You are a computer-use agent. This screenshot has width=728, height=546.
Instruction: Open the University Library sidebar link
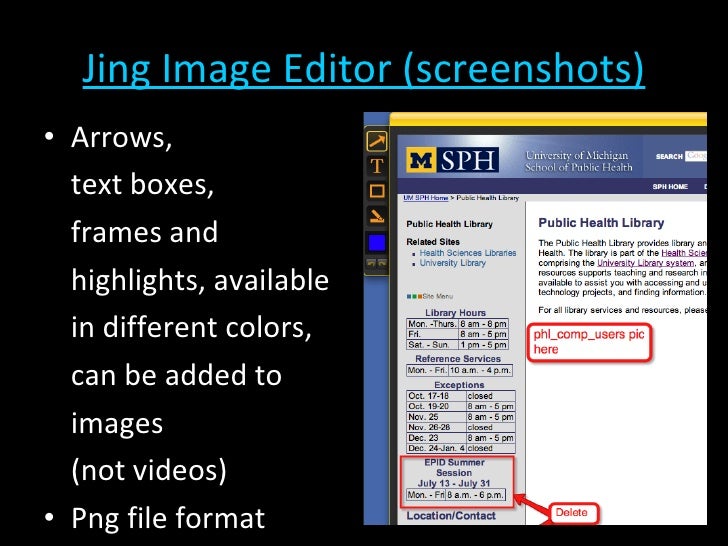[453, 263]
